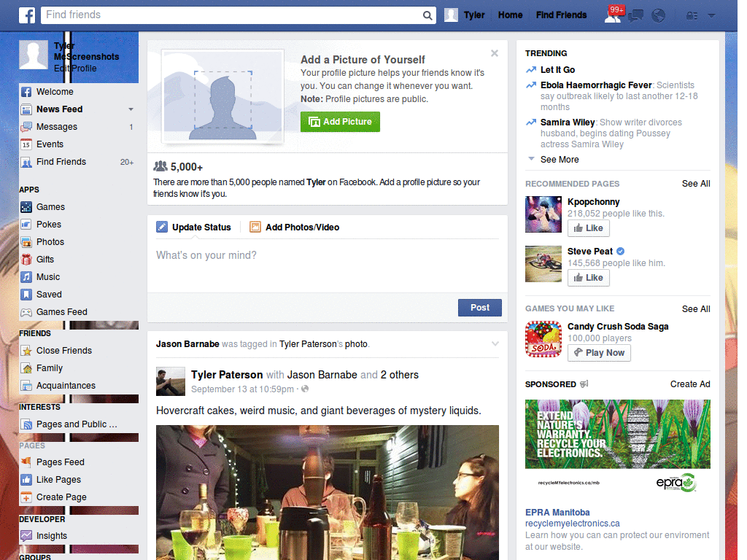The width and height of the screenshot is (747, 560).
Task: Expand the News Feed sort dropdown arrow
Action: point(131,109)
